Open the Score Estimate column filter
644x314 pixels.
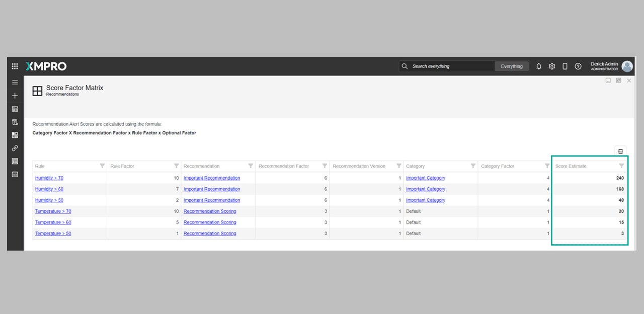(621, 166)
